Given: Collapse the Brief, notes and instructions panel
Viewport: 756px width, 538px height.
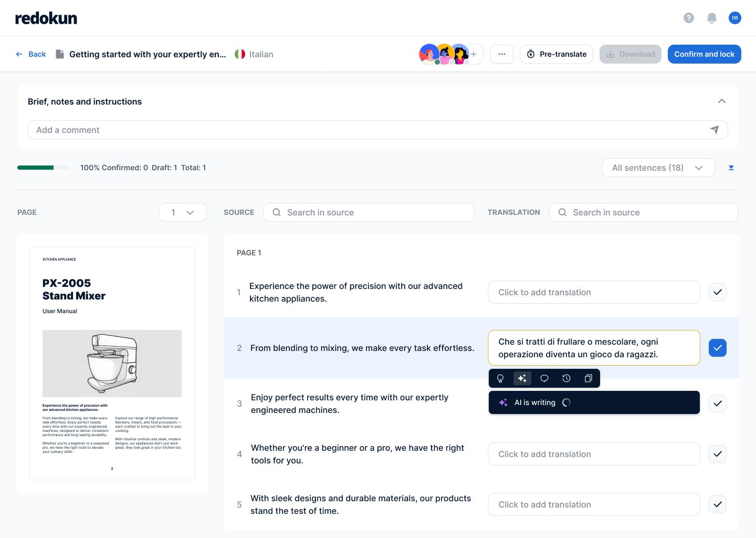Looking at the screenshot, I should click(x=722, y=101).
